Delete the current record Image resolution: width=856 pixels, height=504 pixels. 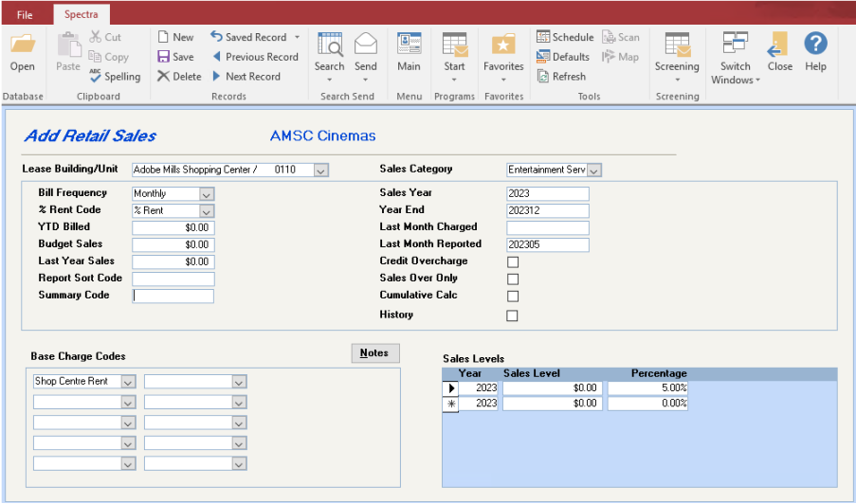click(x=179, y=76)
